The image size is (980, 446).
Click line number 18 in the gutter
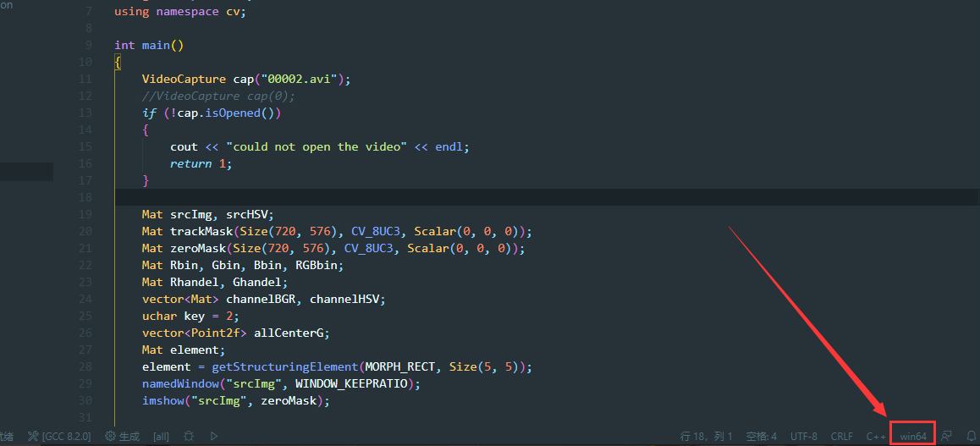(x=85, y=197)
